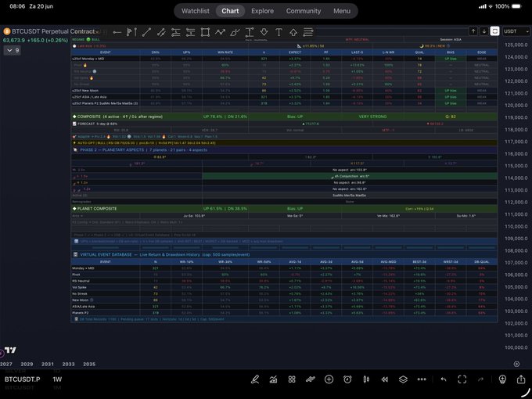
Task: Switch to the Explore tab
Action: click(x=262, y=11)
